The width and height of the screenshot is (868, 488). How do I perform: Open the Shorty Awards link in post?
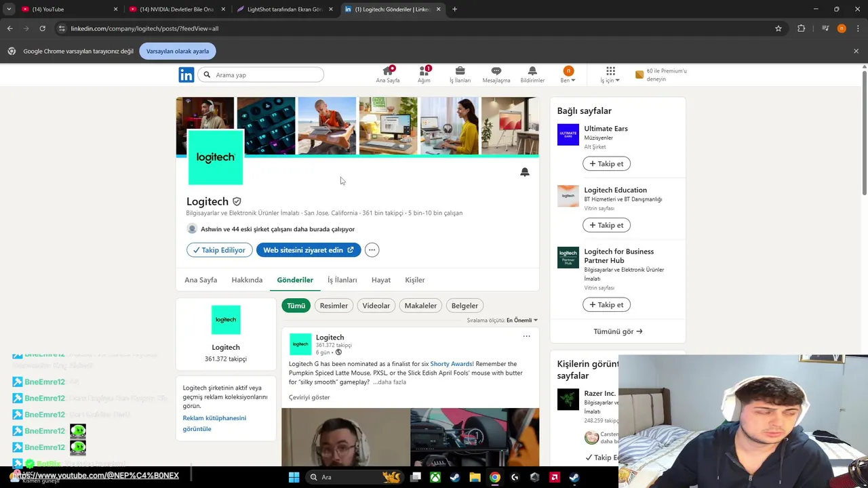point(452,364)
